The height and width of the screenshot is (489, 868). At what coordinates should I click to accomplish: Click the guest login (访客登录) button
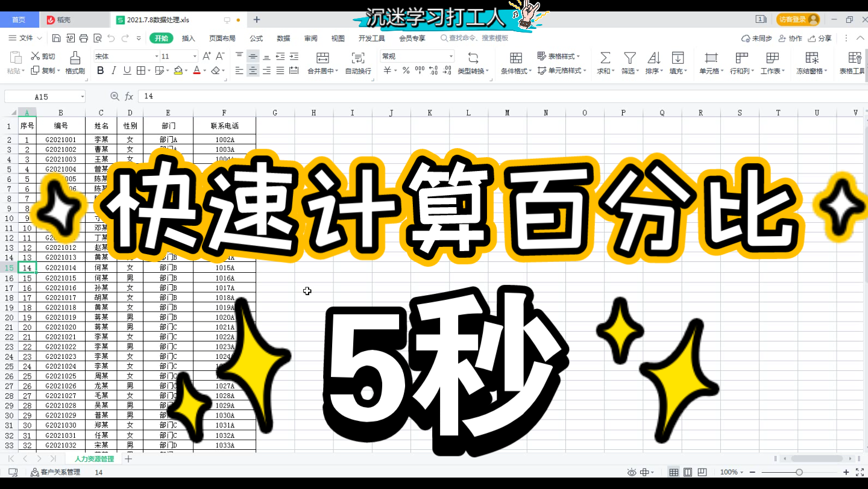[797, 19]
